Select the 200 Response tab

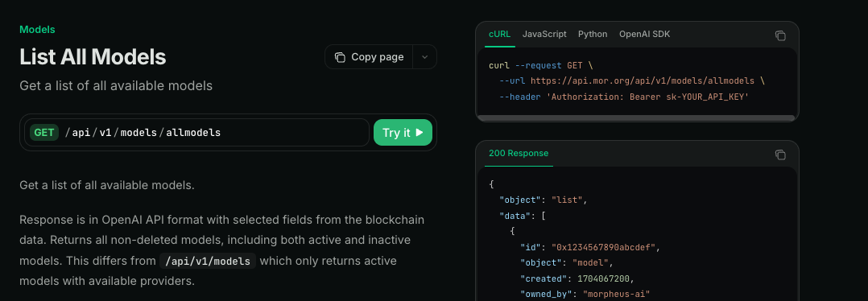tap(519, 153)
